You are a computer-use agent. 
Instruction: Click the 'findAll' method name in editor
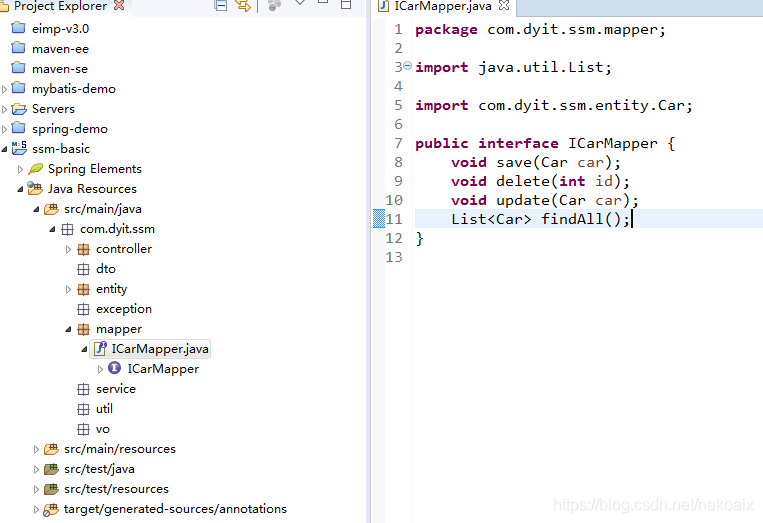[x=572, y=219]
